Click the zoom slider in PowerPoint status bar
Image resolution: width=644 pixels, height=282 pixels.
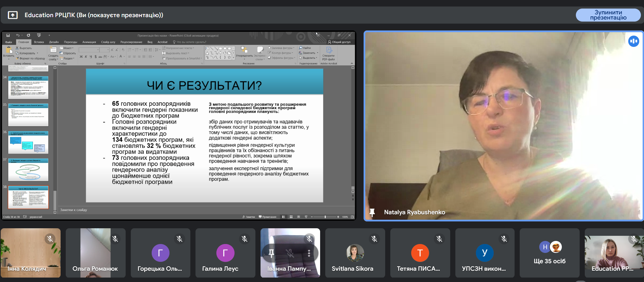[325, 217]
